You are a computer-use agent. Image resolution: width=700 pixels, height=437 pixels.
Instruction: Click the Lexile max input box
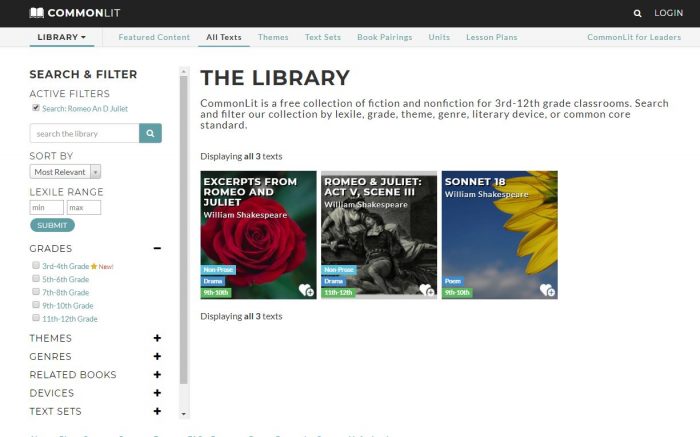click(84, 208)
